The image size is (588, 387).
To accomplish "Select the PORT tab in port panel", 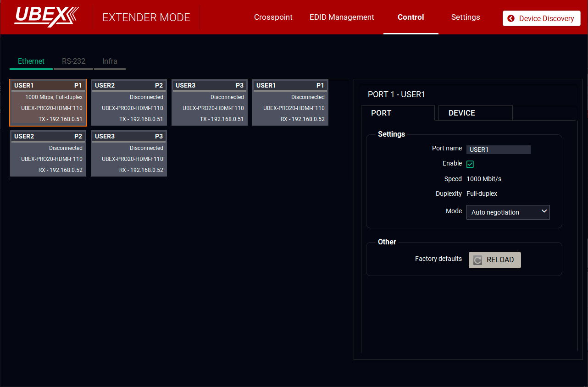I will [x=381, y=113].
